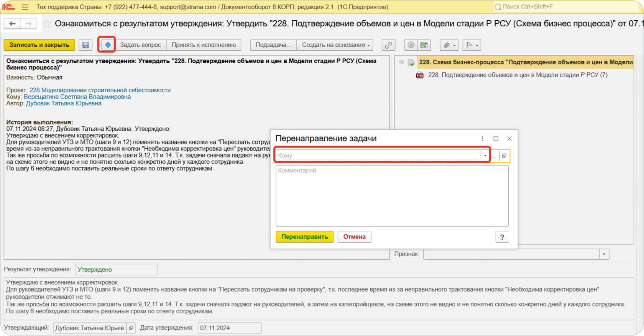Select tree row '228. Схема бизнес-процесса'

525,62
